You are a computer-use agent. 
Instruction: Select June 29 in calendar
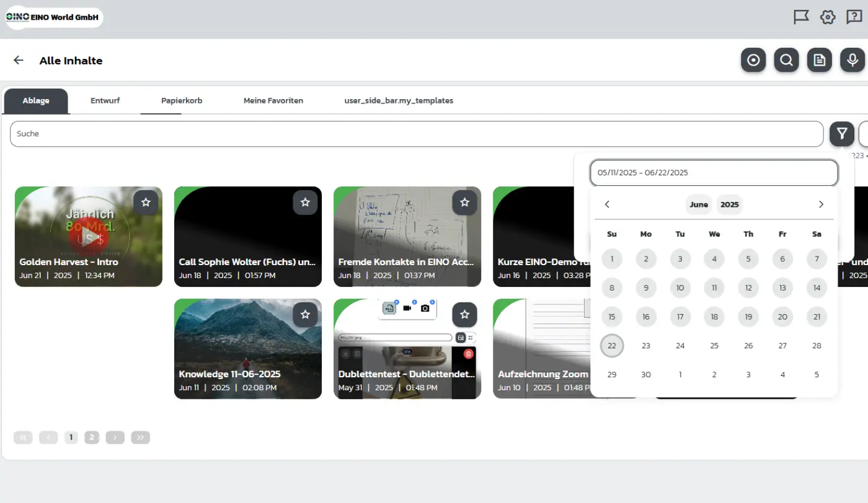pos(612,374)
